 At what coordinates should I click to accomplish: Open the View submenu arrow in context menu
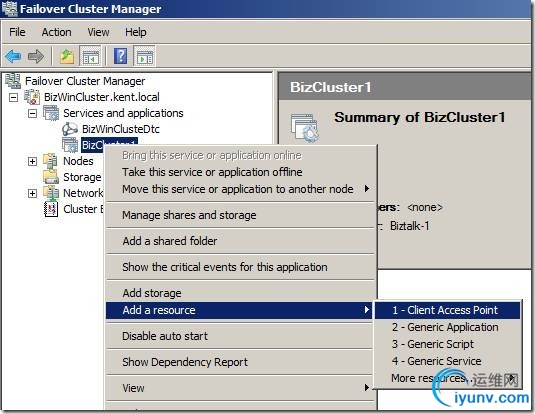coord(367,387)
